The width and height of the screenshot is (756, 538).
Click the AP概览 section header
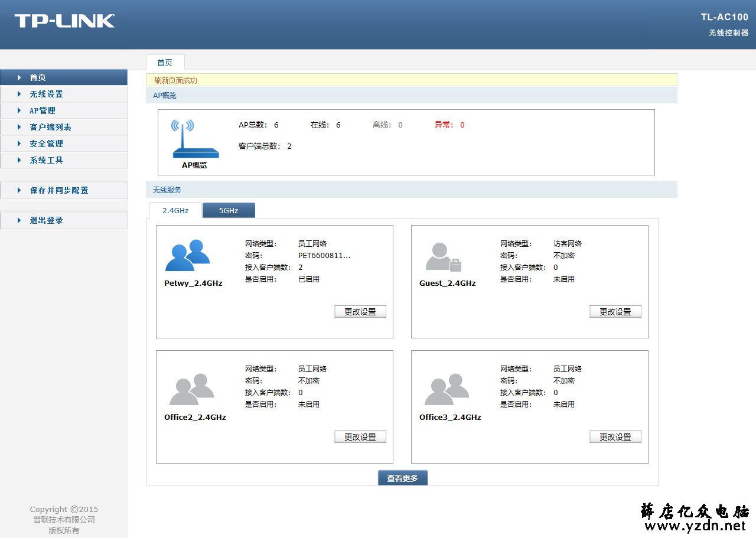(412, 95)
